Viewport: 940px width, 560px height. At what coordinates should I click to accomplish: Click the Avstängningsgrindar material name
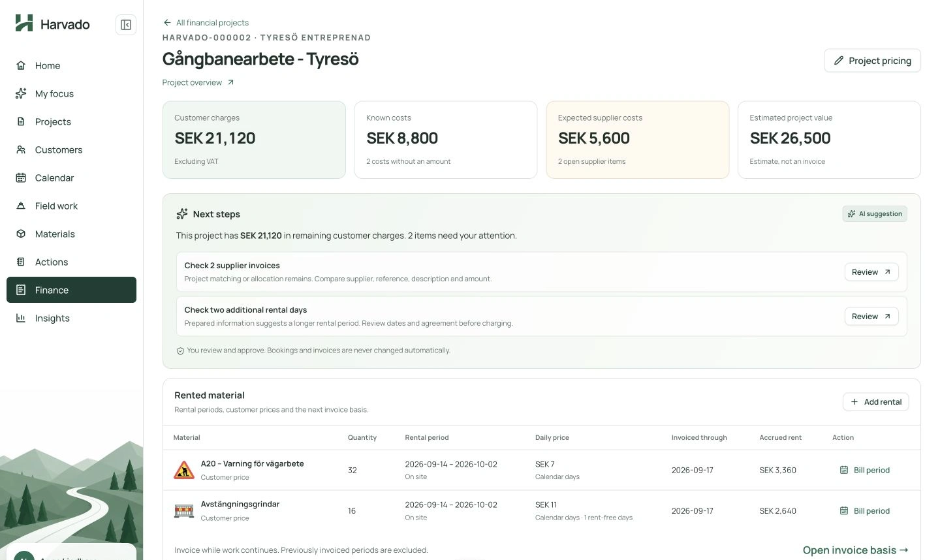click(x=240, y=505)
